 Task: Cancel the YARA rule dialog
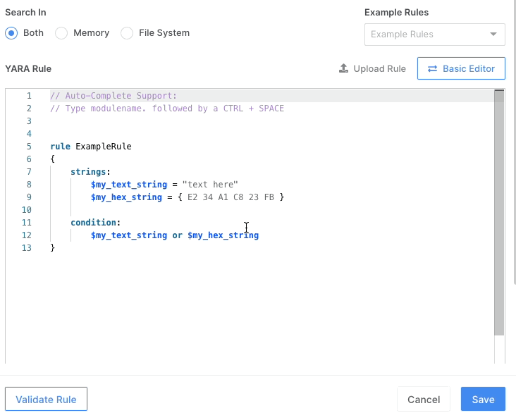click(x=424, y=399)
